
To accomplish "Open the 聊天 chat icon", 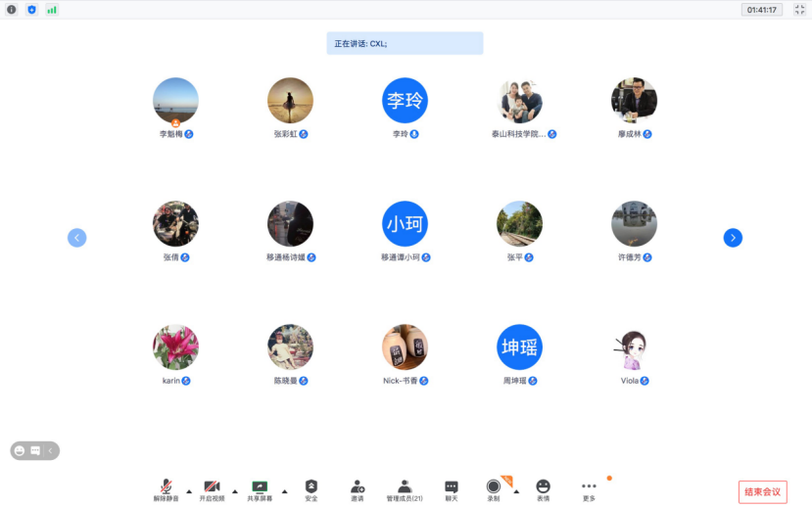I will click(452, 489).
